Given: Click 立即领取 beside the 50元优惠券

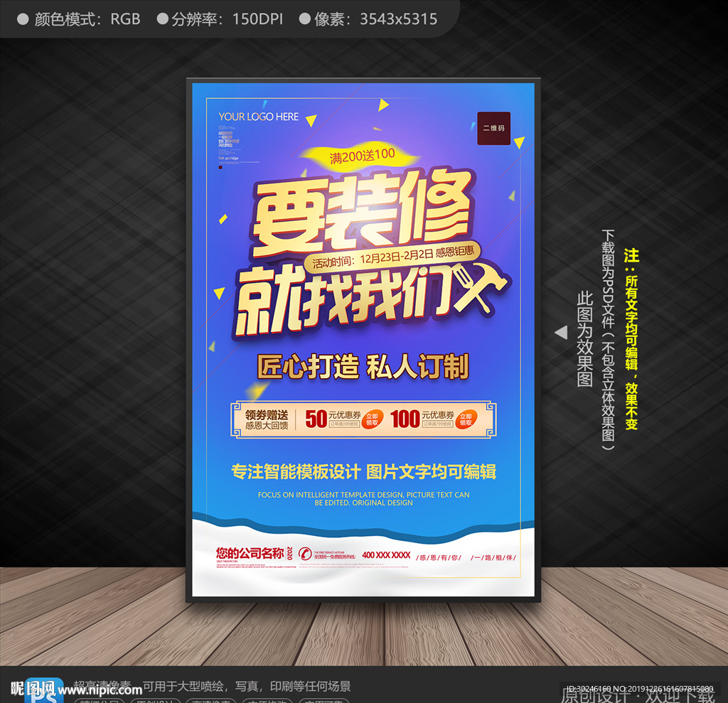Looking at the screenshot, I should point(372,419).
